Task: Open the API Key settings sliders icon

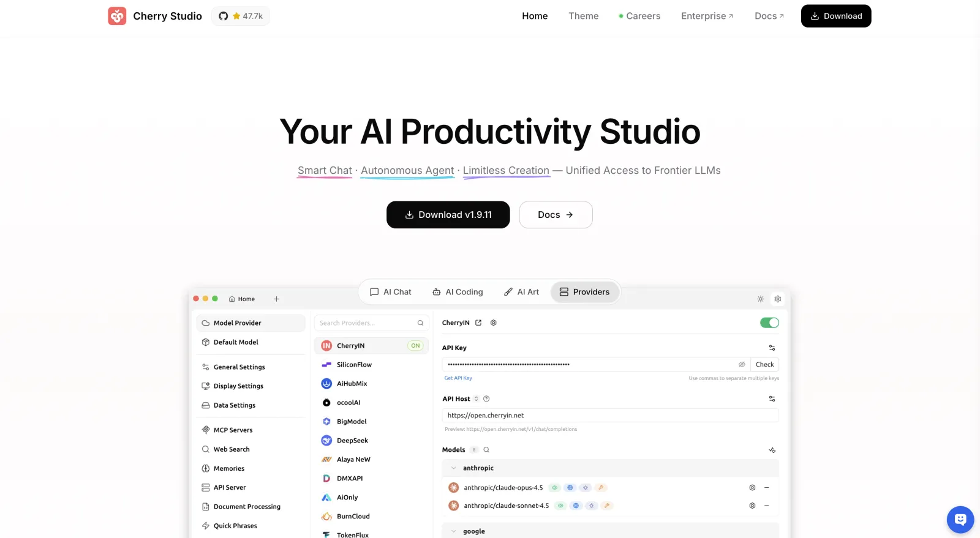Action: [x=772, y=348]
